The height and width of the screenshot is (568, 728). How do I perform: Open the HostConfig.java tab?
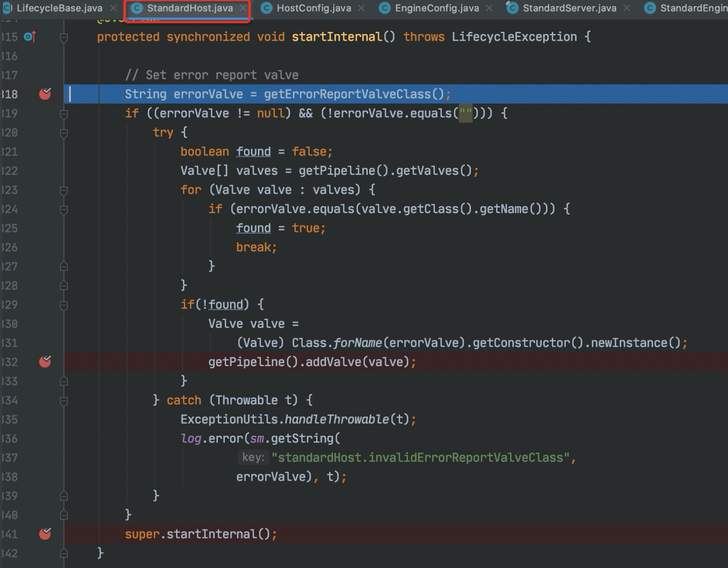313,8
